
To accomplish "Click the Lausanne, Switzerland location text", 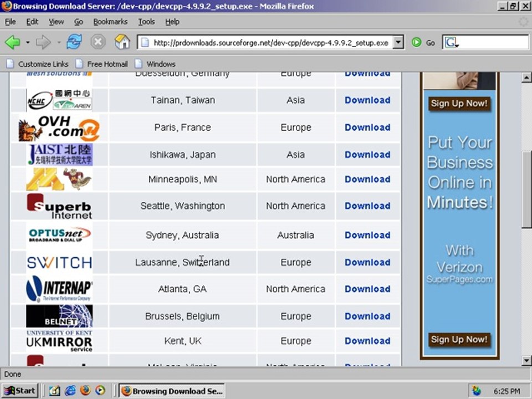I will coord(182,262).
